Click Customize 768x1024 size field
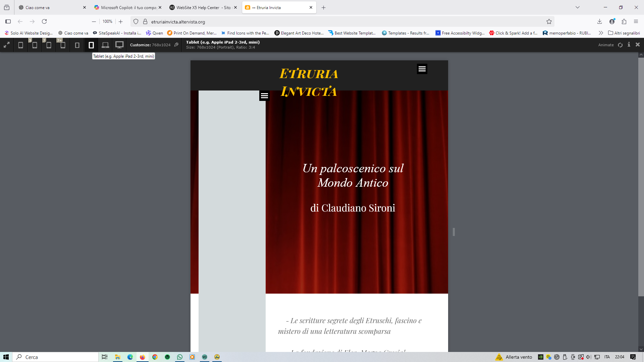Screen dimensions: 644x362 150,45
